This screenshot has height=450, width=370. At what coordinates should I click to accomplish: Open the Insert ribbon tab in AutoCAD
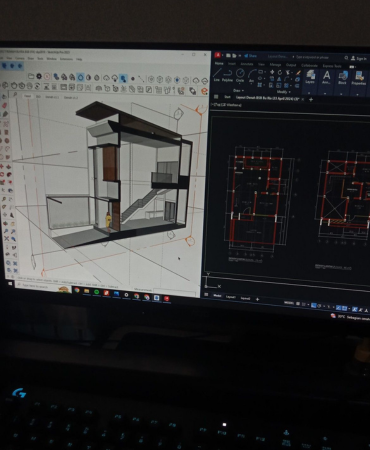click(x=232, y=63)
